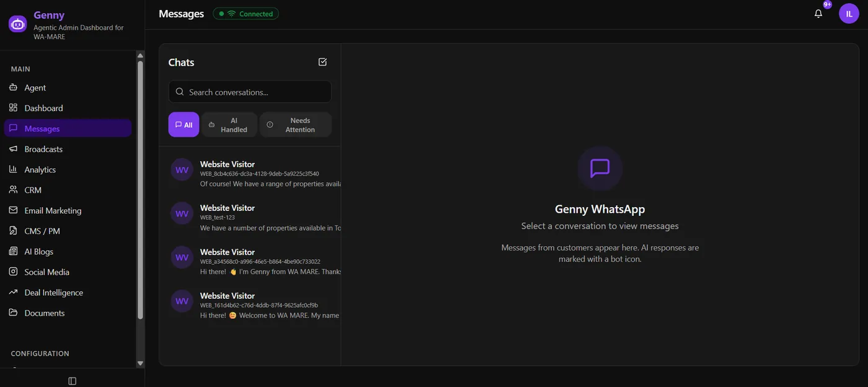Click the Chats panel heading

181,62
